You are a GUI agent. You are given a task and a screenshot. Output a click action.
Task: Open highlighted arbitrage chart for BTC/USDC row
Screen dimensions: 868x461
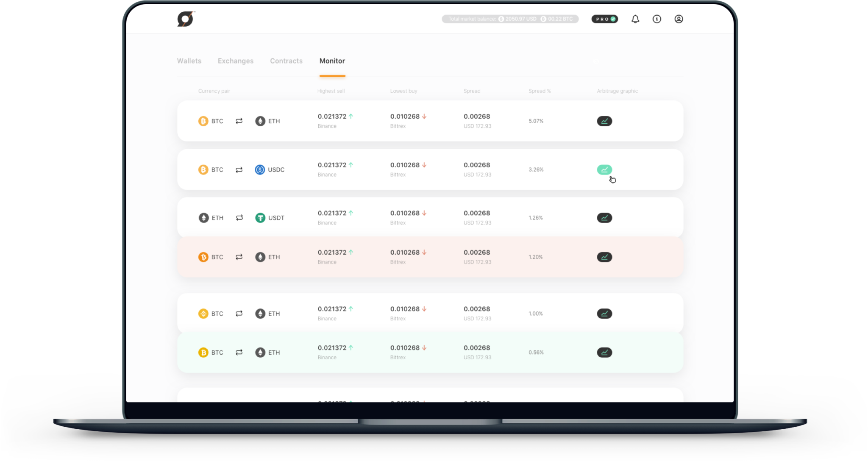tap(604, 169)
